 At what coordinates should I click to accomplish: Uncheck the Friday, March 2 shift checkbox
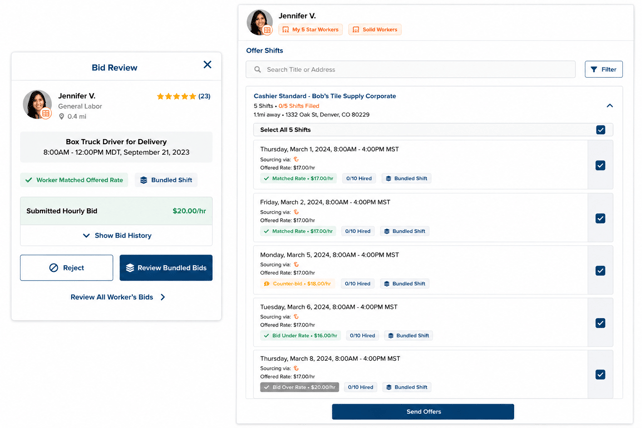[600, 218]
